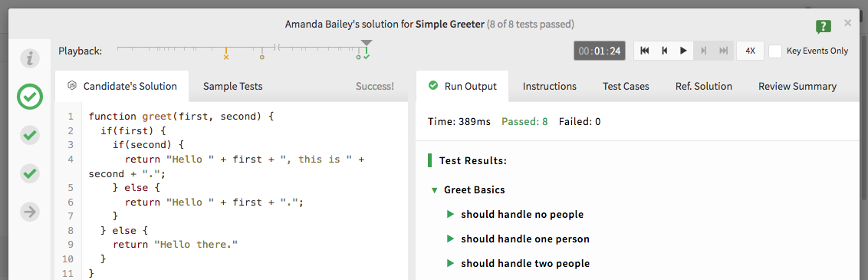This screenshot has height=280, width=868.
Task: Switch to the Sample Tests tab
Action: 232,87
